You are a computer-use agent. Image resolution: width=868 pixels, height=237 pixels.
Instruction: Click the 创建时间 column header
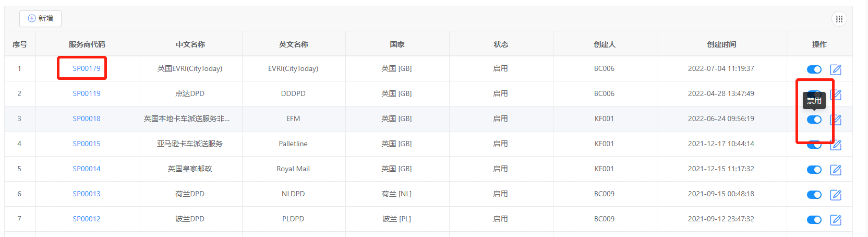(x=721, y=44)
